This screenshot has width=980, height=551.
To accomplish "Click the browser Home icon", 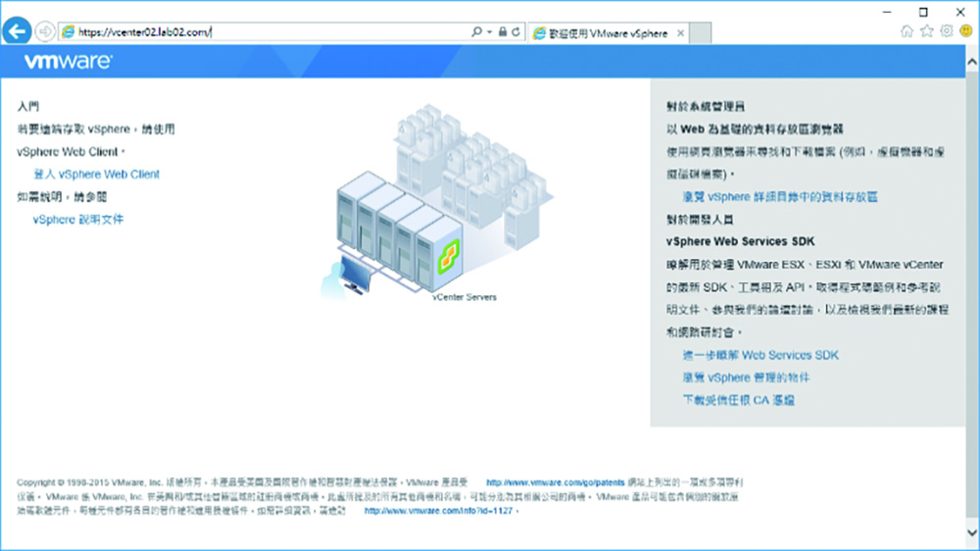I will (906, 31).
